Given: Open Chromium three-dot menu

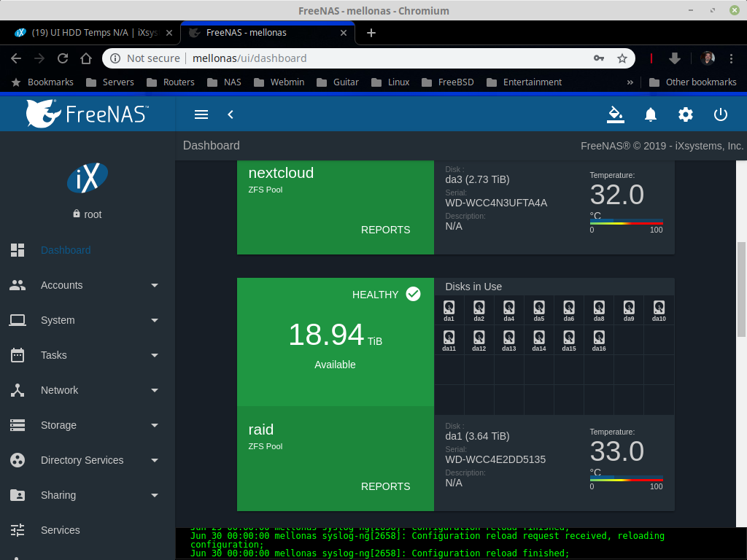Looking at the screenshot, I should coord(731,58).
